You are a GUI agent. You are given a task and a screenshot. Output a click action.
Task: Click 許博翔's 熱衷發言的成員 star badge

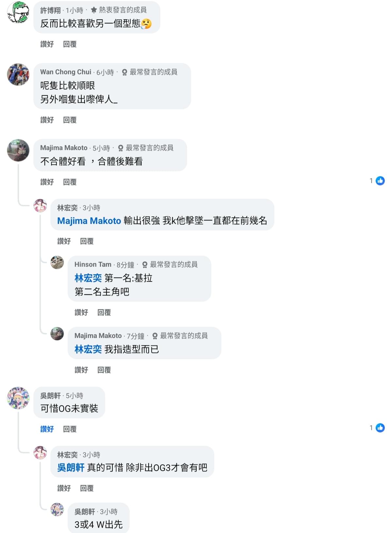click(x=94, y=10)
